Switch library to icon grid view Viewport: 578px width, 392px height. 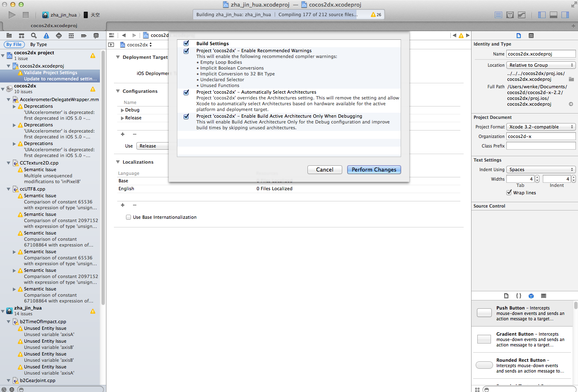(477, 390)
